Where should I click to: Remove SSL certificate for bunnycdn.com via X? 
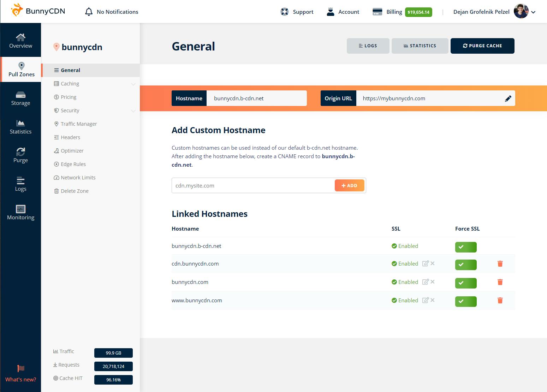tap(433, 282)
